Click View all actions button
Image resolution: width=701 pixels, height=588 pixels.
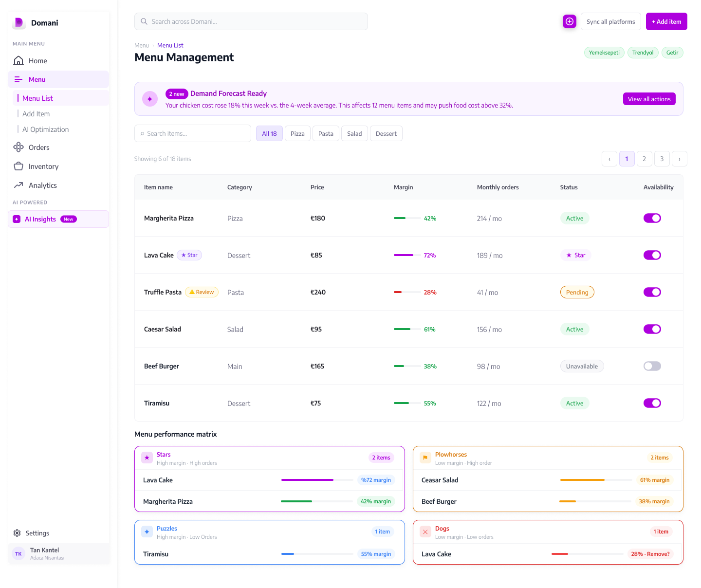coord(649,99)
